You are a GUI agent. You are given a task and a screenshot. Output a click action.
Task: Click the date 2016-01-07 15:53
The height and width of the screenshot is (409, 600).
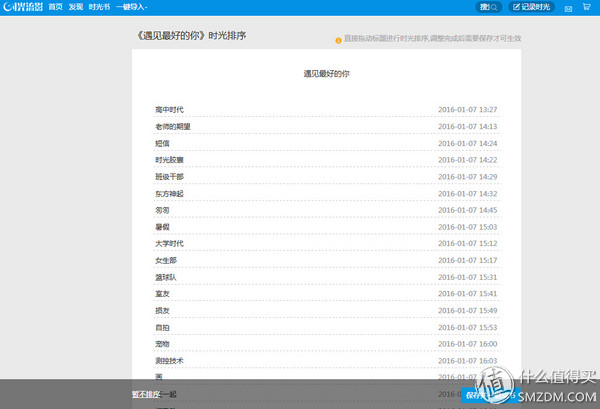468,328
